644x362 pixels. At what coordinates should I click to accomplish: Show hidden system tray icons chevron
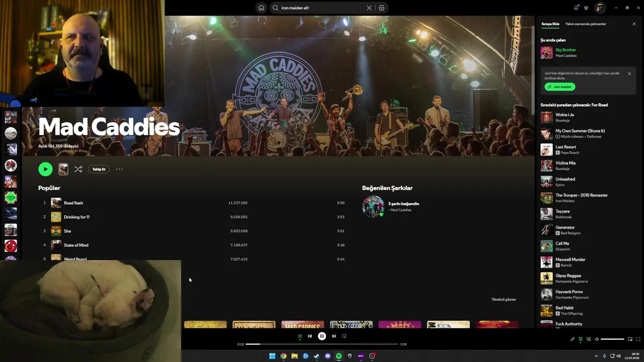(596, 356)
